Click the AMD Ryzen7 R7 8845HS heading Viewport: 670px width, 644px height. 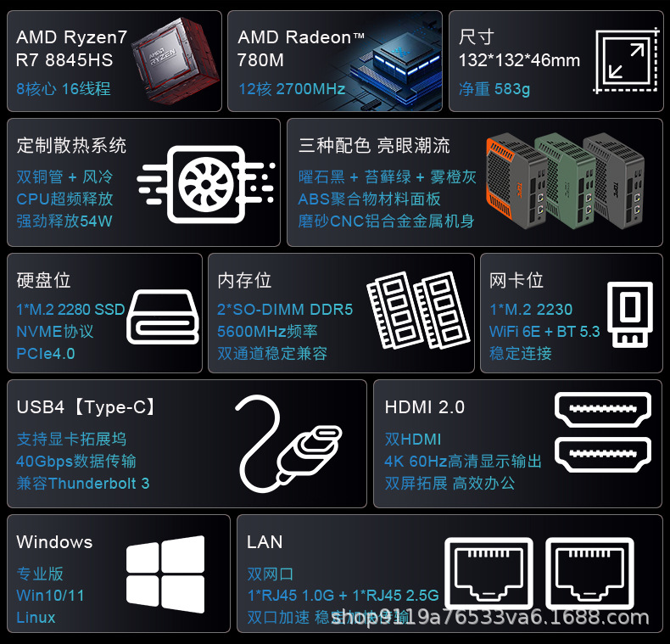71,48
